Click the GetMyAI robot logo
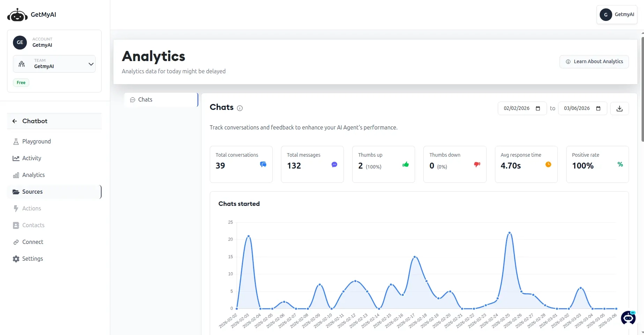644x335 pixels. click(x=17, y=15)
